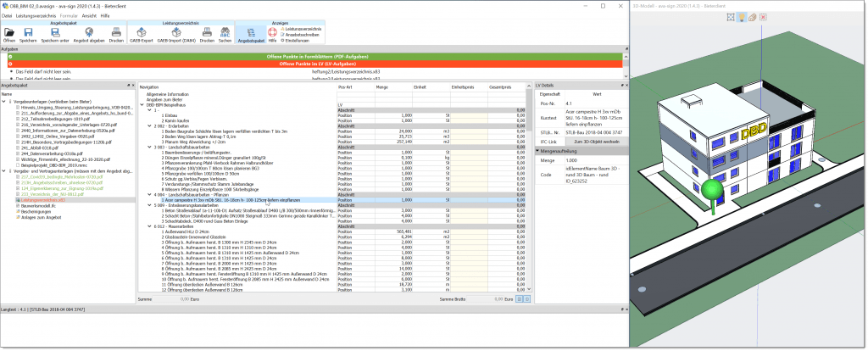Collapse the Vergabeunterlagen tree node
Screen dimensions: 868x351
4,101
